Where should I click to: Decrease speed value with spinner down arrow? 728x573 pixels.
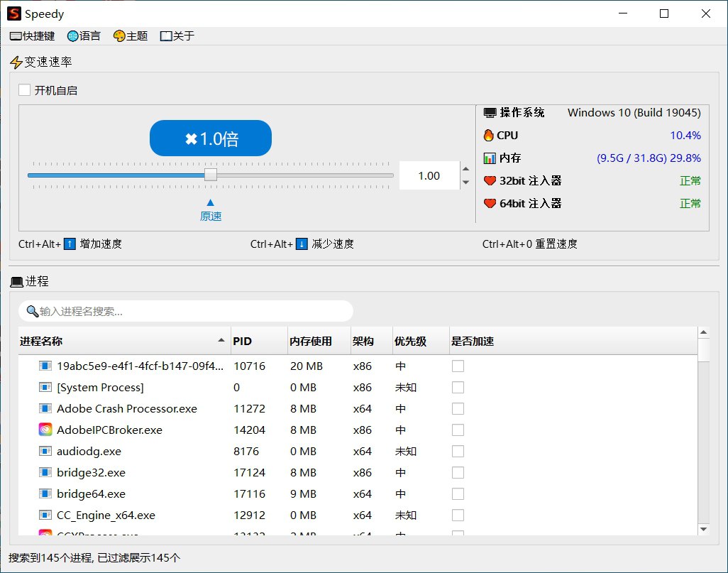pyautogui.click(x=465, y=182)
